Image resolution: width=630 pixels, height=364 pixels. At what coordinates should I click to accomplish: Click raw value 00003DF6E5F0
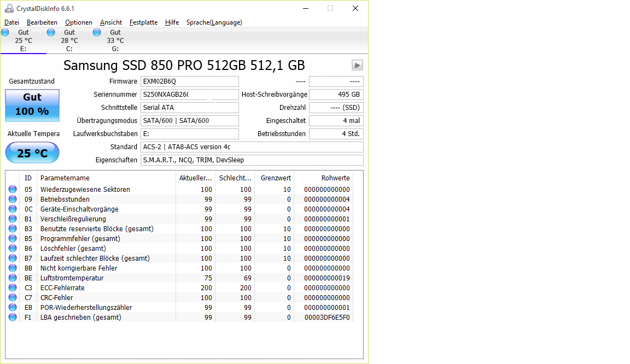[327, 318]
